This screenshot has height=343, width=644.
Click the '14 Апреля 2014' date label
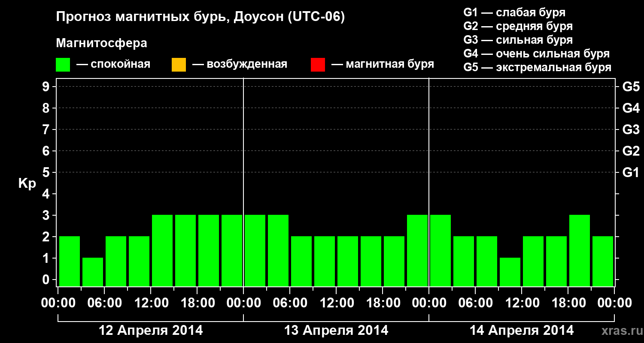[x=522, y=331]
